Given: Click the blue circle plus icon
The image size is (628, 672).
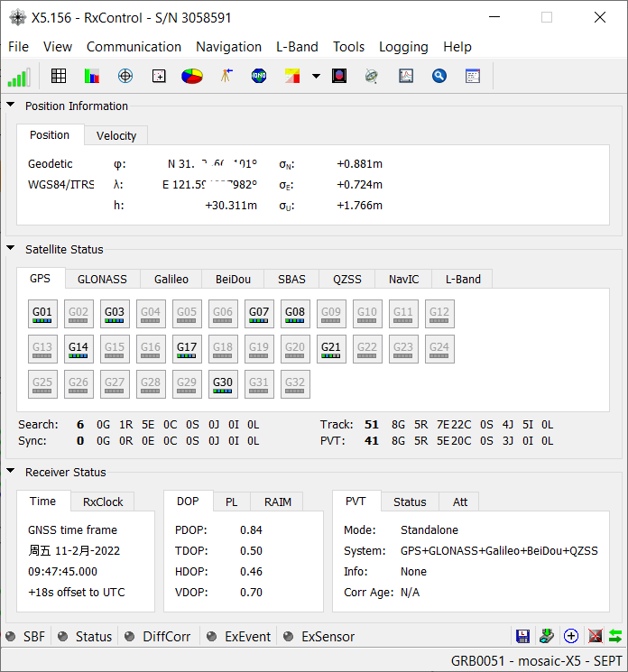Looking at the screenshot, I should point(571,636).
